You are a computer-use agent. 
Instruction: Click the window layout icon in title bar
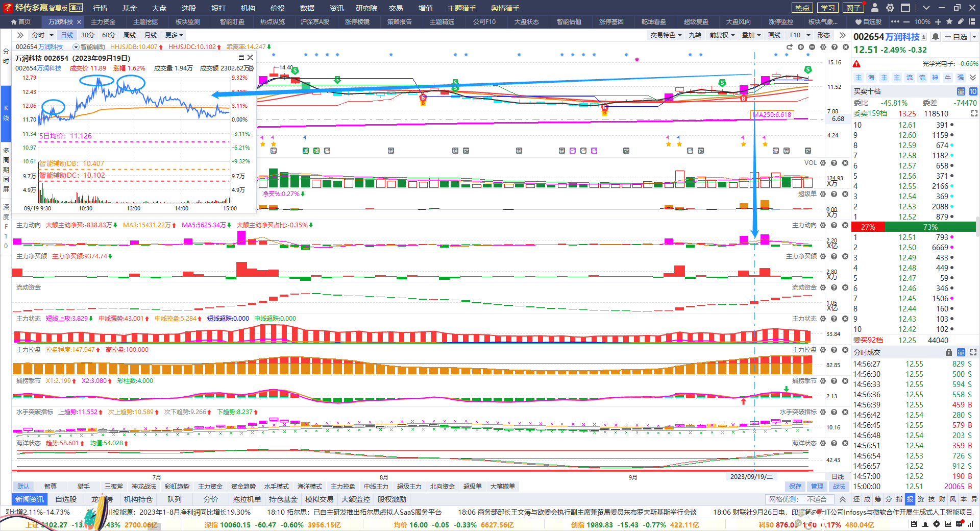pyautogui.click(x=905, y=8)
